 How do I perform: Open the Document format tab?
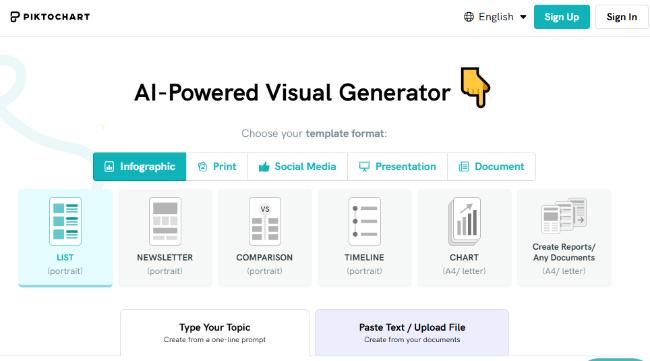point(492,167)
